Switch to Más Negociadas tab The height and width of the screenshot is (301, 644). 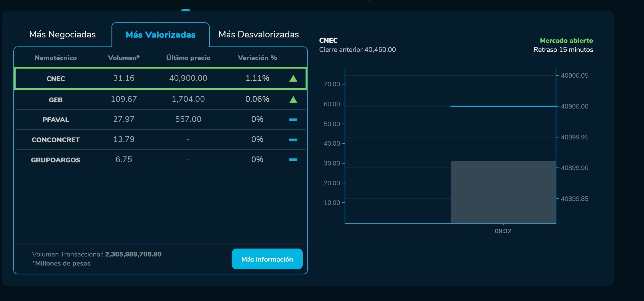62,34
